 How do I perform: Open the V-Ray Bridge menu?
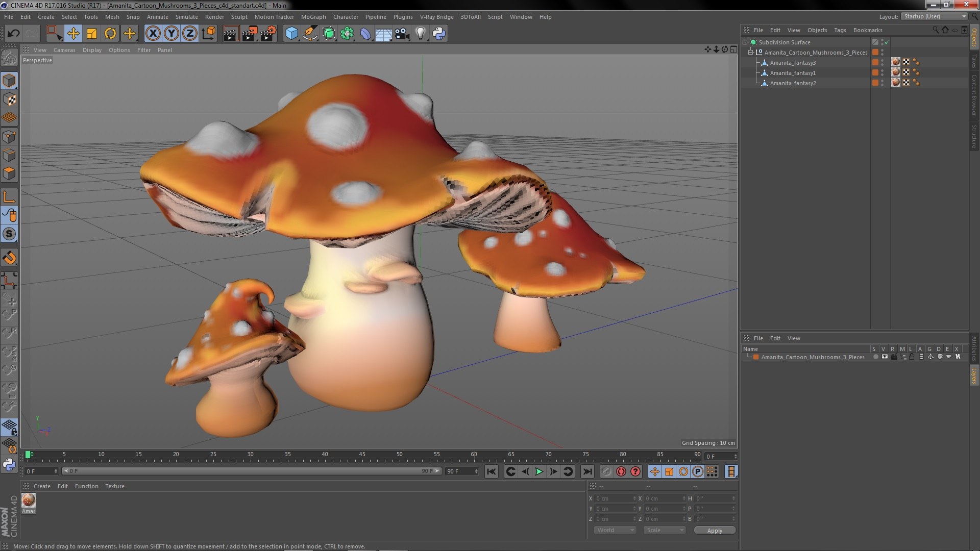click(436, 17)
